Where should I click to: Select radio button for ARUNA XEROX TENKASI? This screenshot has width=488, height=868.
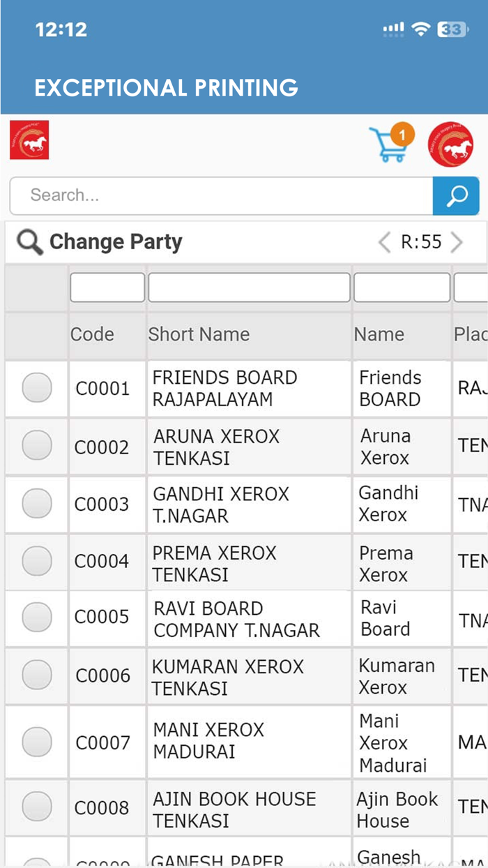[37, 446]
